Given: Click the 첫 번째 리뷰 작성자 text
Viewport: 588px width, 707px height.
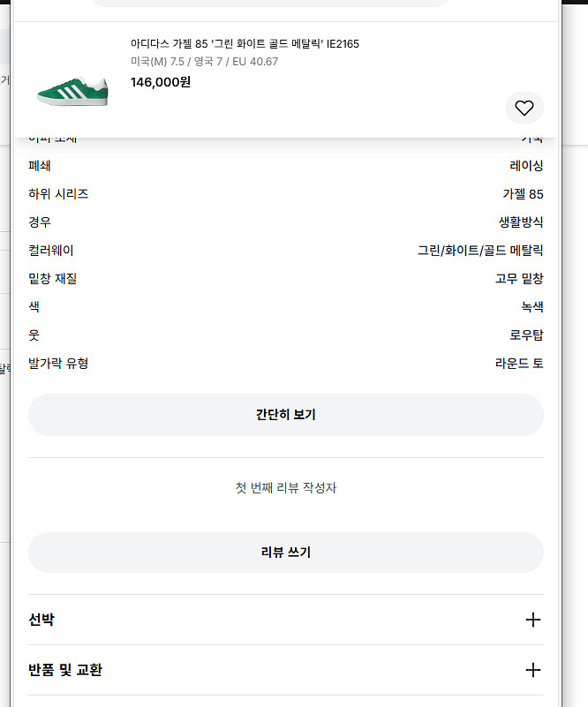Looking at the screenshot, I should 285,488.
